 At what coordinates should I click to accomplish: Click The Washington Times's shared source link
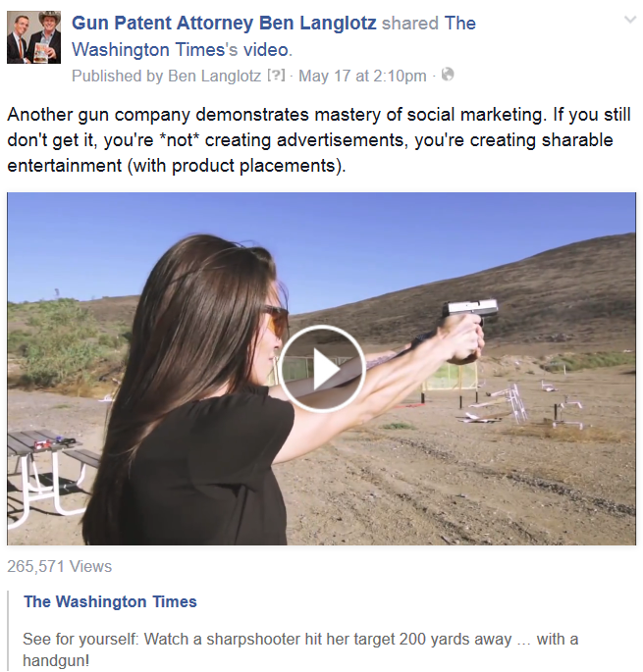(x=274, y=36)
